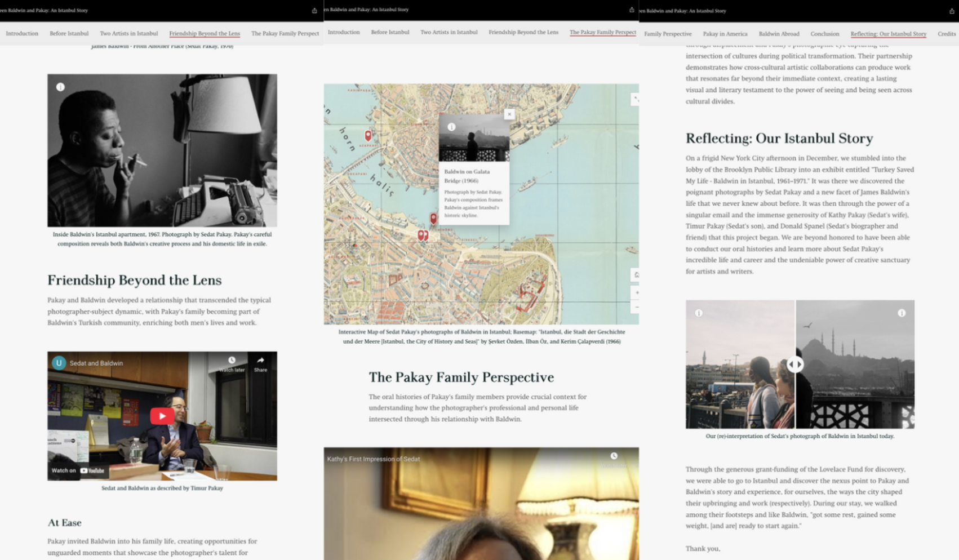This screenshot has height=560, width=959.
Task: Open the Galata Bridge photo in the popup
Action: 474,139
